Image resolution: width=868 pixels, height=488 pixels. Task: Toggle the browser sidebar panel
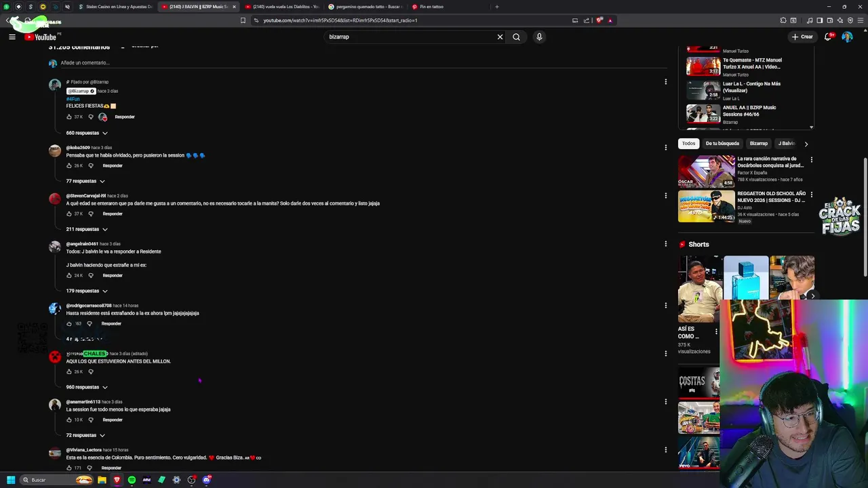point(819,20)
